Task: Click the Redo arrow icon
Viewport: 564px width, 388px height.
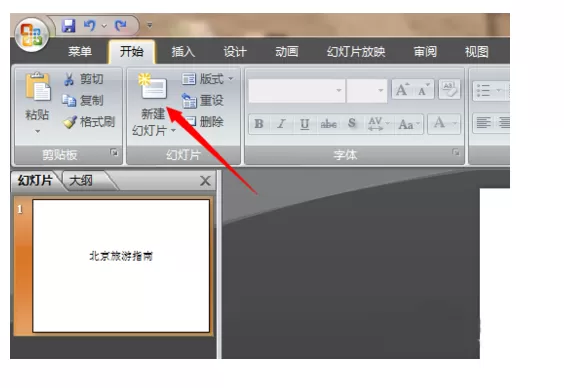Action: pos(120,25)
